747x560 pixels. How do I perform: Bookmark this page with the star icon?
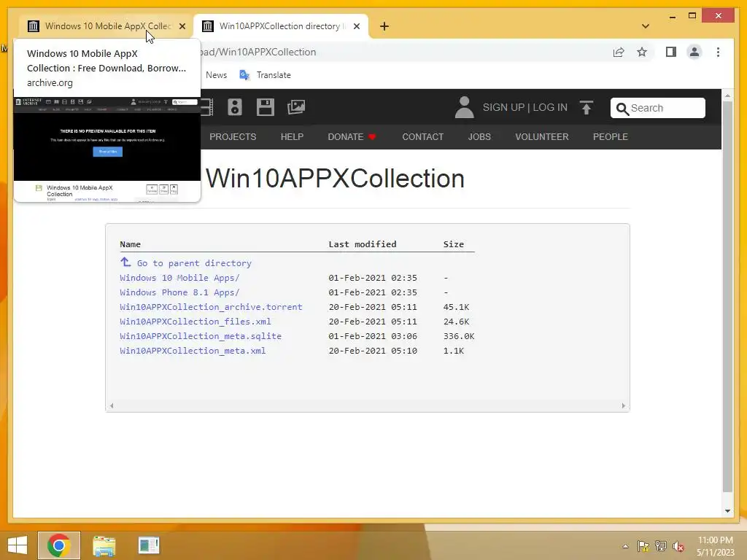pyautogui.click(x=642, y=52)
